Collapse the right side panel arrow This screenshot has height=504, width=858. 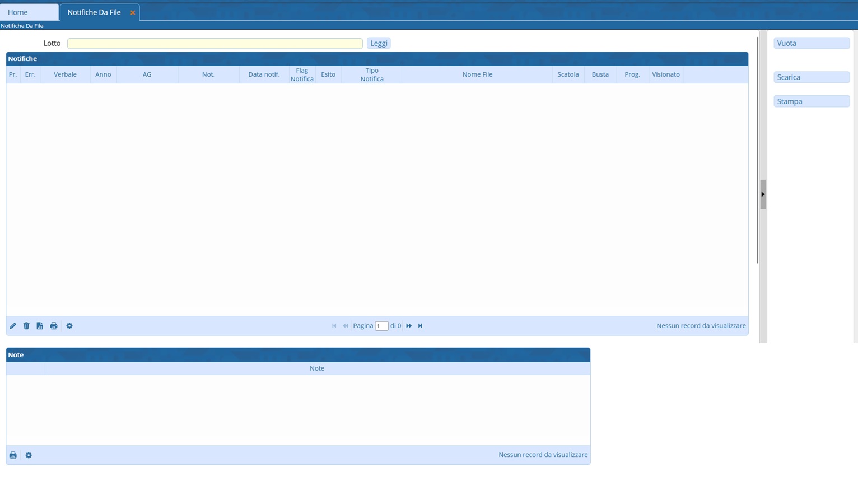pos(763,194)
